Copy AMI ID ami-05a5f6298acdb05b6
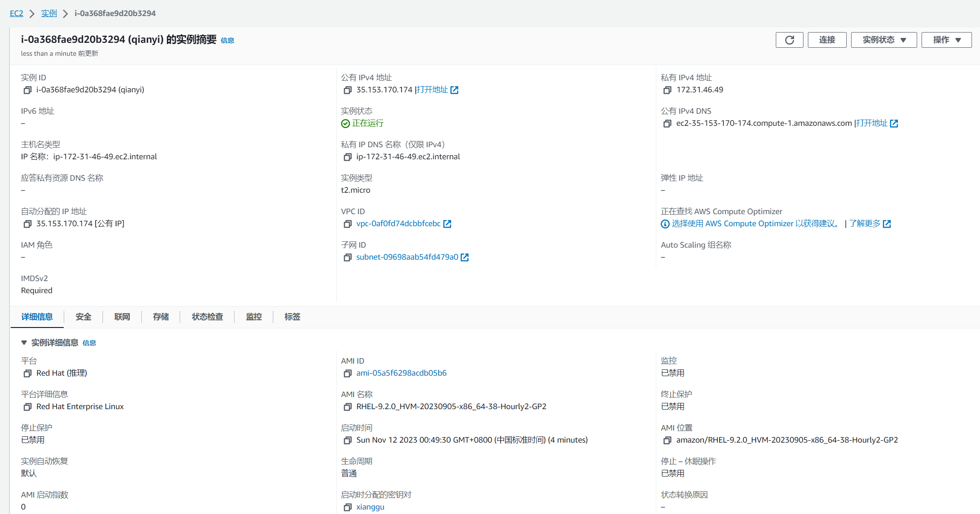Viewport: 980px width, 514px height. click(348, 373)
